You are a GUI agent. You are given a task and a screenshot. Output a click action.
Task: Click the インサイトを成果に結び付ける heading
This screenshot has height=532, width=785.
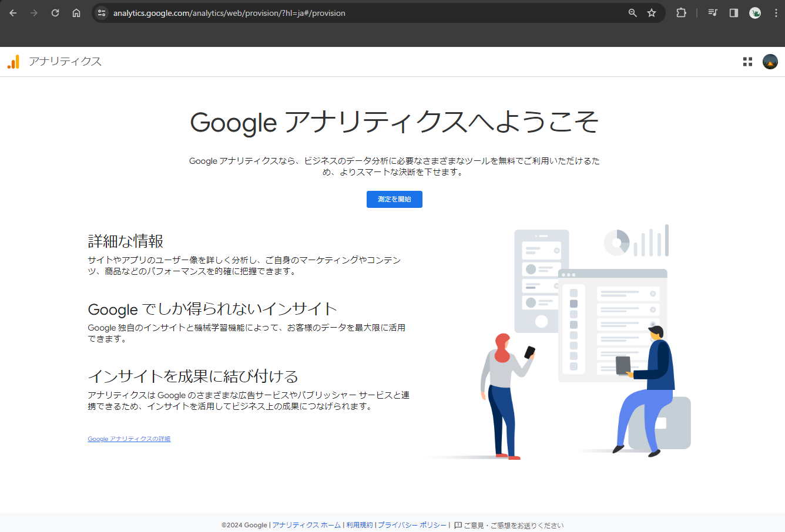(193, 376)
